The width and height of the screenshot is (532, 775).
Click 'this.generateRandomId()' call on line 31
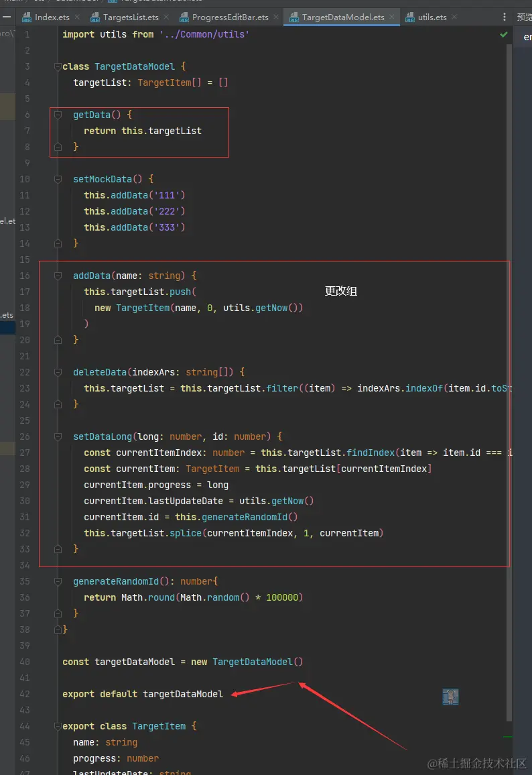pos(236,517)
